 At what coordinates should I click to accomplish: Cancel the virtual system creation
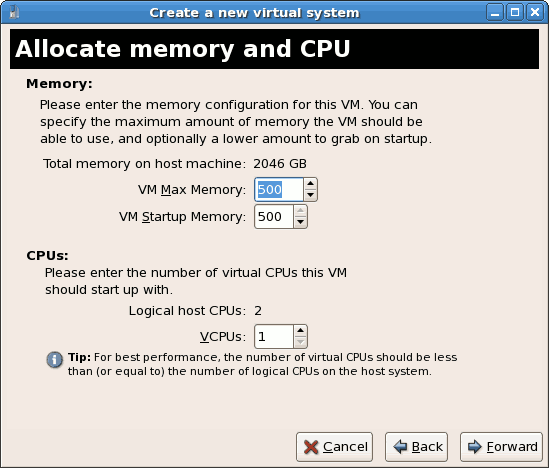tap(334, 447)
